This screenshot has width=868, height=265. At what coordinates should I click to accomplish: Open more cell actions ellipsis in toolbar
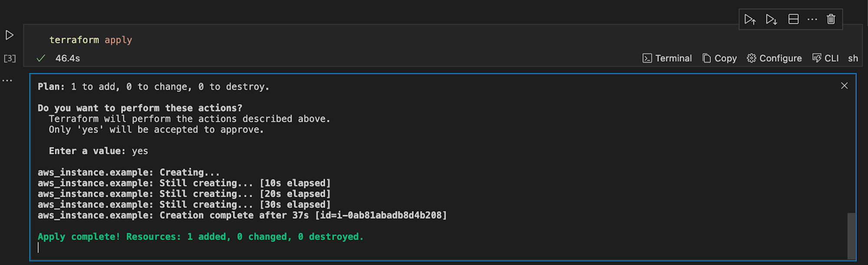(x=812, y=20)
